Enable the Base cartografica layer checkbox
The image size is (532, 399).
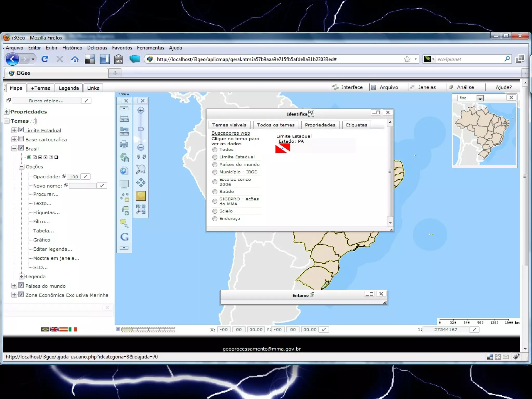coord(21,139)
